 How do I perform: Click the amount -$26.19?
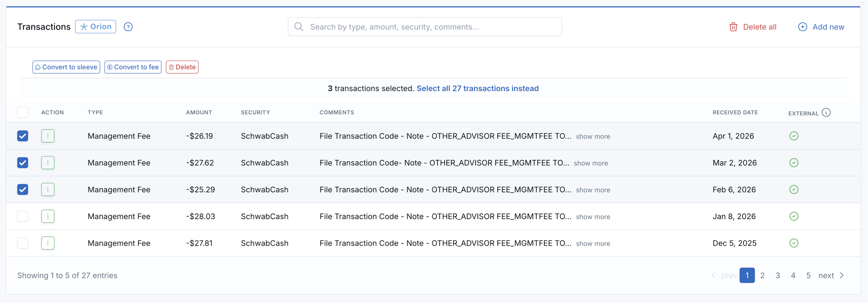pyautogui.click(x=199, y=136)
